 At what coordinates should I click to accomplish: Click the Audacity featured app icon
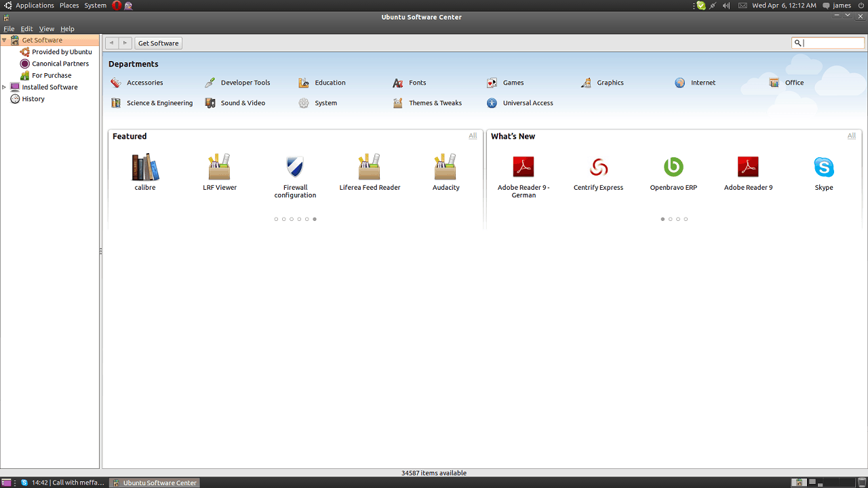[x=446, y=167]
